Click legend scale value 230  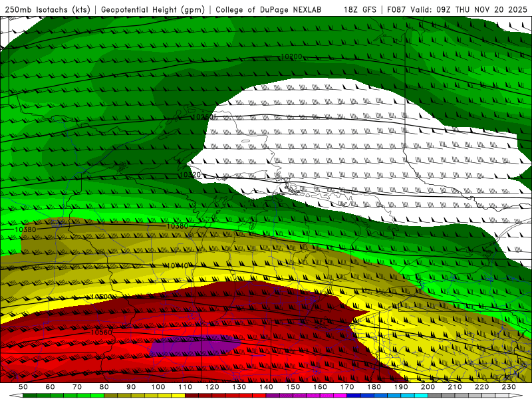tap(509, 387)
